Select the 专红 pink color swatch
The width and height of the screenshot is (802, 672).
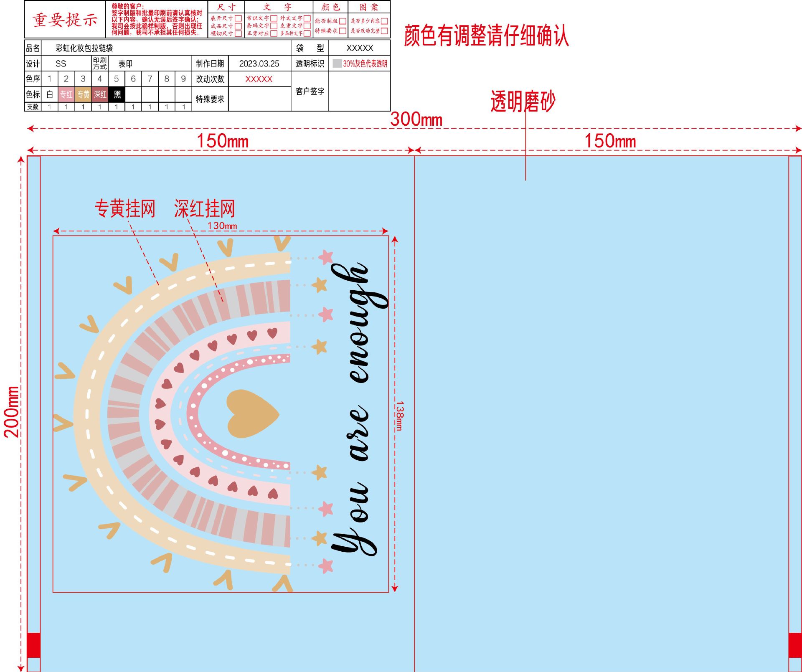click(x=66, y=94)
